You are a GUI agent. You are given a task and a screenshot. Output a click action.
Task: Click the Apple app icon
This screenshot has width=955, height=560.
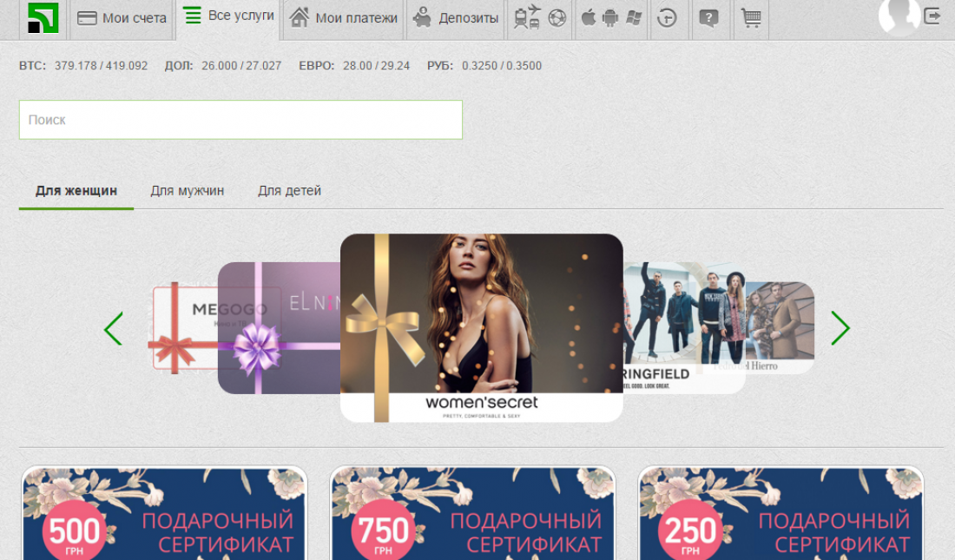click(x=589, y=18)
